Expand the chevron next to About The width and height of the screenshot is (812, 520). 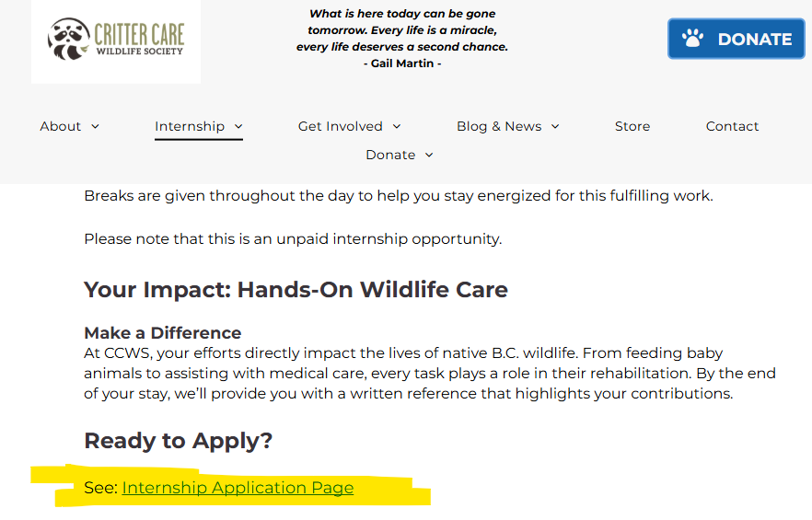click(x=95, y=127)
